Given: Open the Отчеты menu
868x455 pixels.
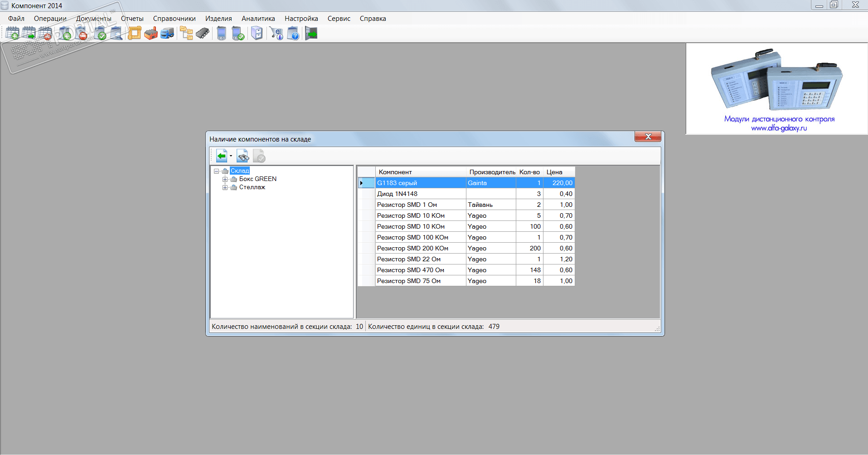Looking at the screenshot, I should pyautogui.click(x=132, y=19).
